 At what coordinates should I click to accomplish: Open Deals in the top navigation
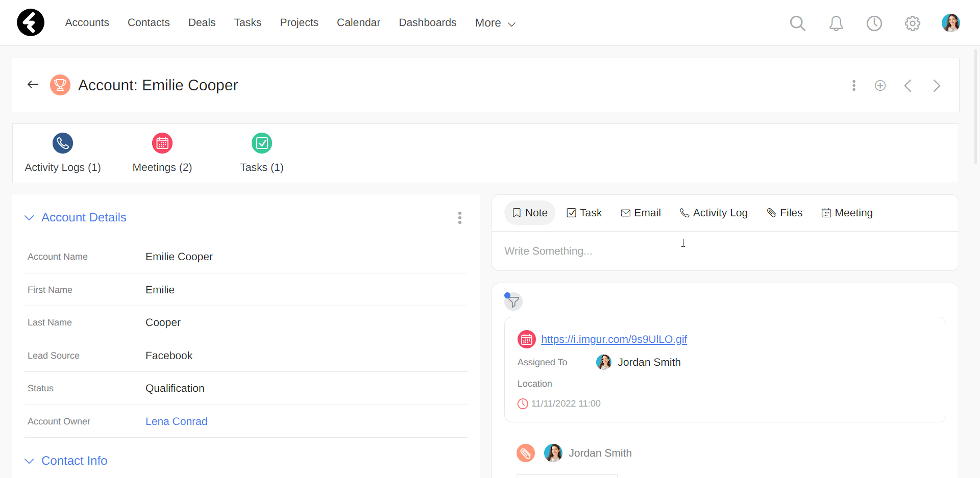[x=202, y=22]
